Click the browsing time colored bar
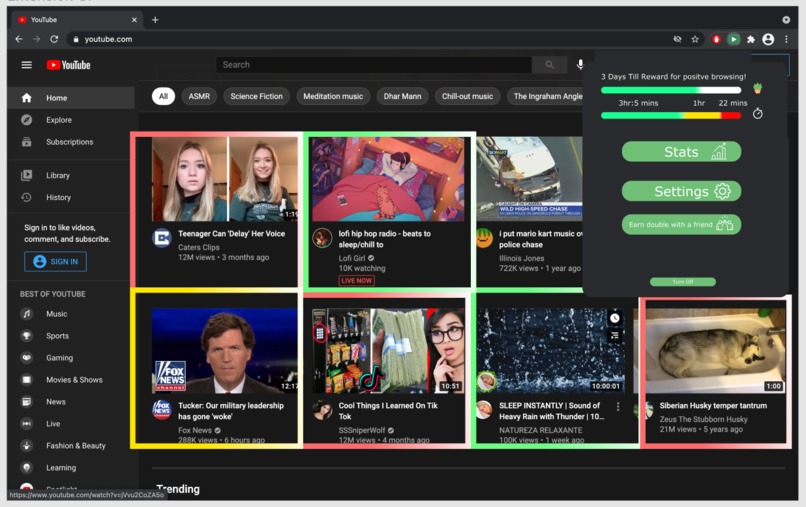Image resolution: width=806 pixels, height=507 pixels. click(x=671, y=116)
